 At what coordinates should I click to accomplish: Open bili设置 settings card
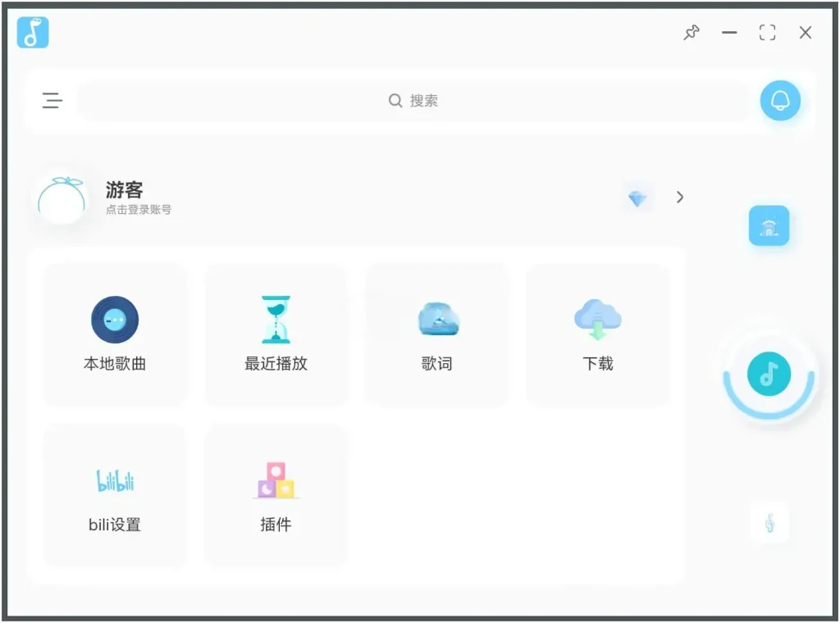click(115, 496)
